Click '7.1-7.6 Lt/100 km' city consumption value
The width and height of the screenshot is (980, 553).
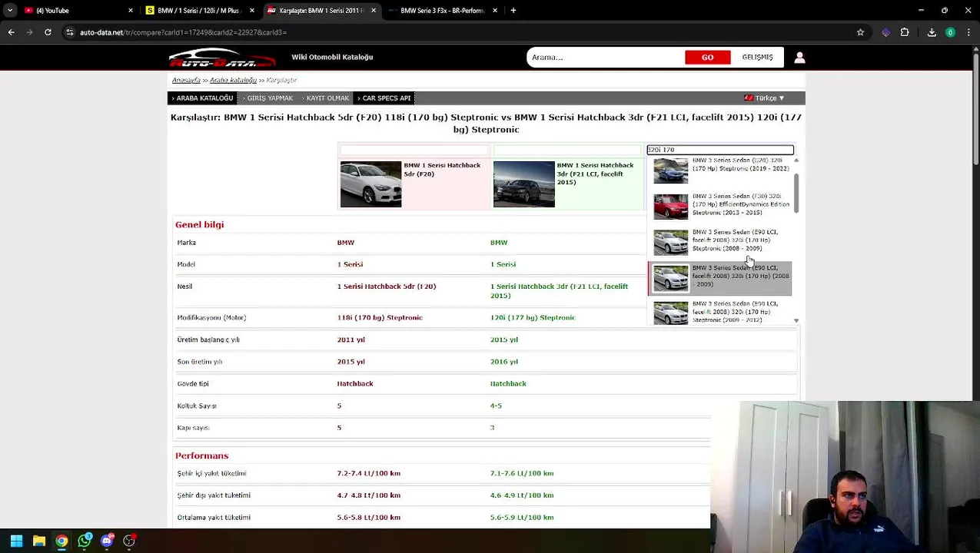click(x=522, y=474)
